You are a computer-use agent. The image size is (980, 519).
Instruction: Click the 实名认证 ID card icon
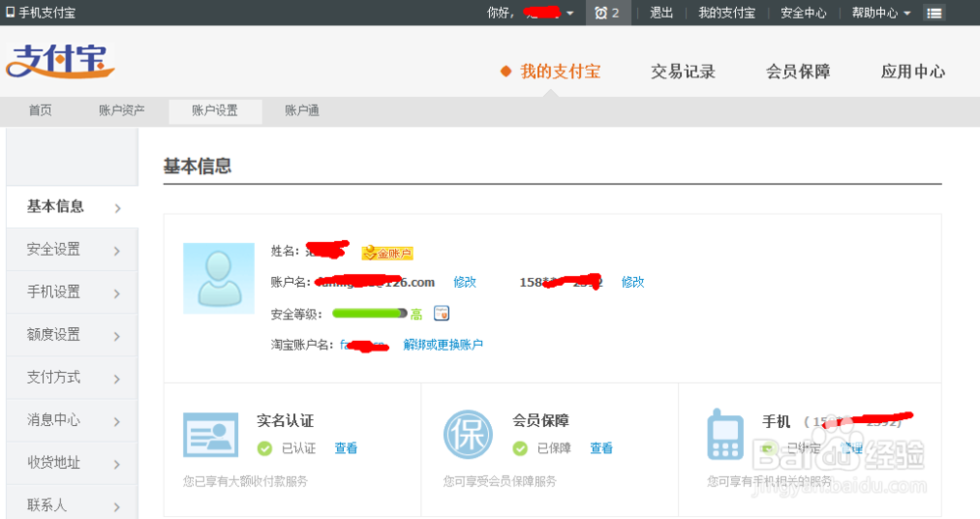(x=211, y=435)
